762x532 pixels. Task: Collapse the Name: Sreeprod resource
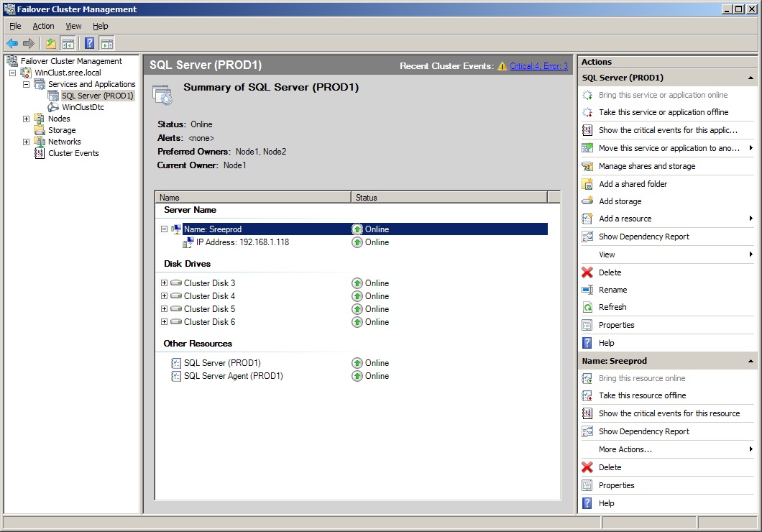click(x=164, y=229)
